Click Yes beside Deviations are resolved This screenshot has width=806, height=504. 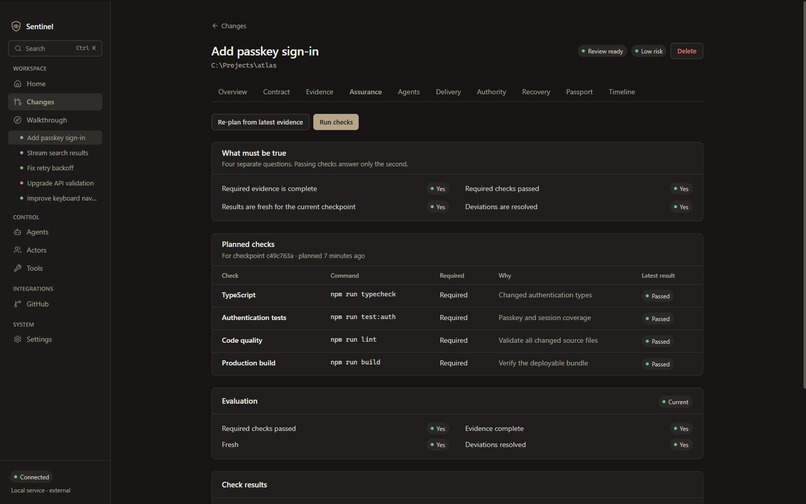pyautogui.click(x=681, y=207)
